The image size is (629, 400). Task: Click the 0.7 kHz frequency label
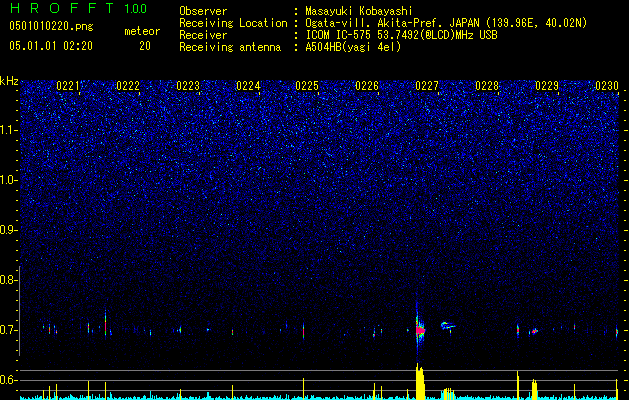(9, 330)
